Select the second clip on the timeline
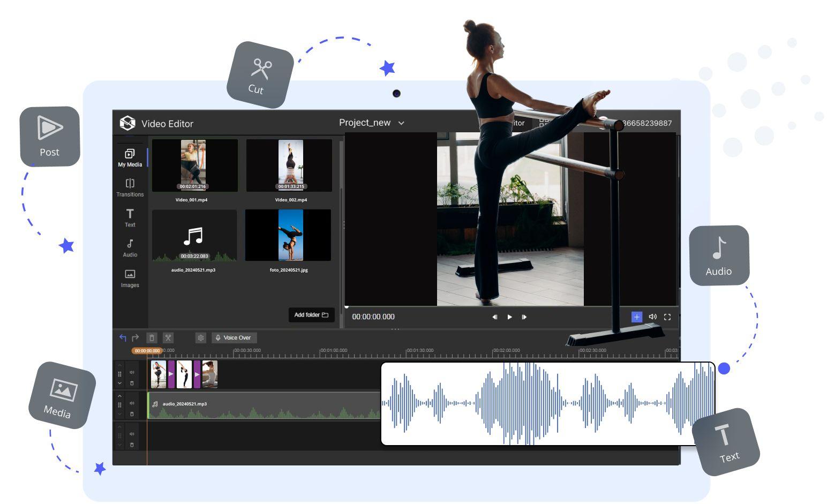 pos(184,374)
